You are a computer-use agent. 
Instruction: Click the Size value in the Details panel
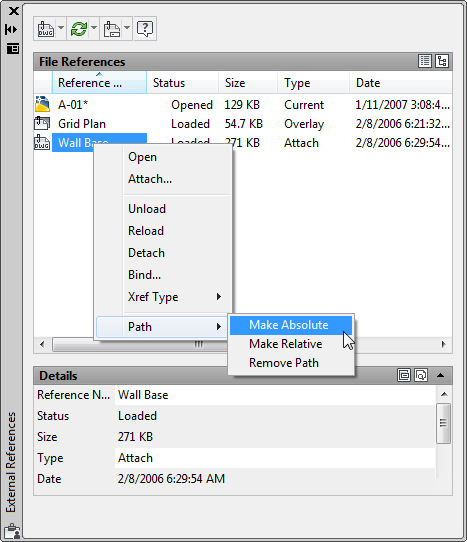pos(135,437)
